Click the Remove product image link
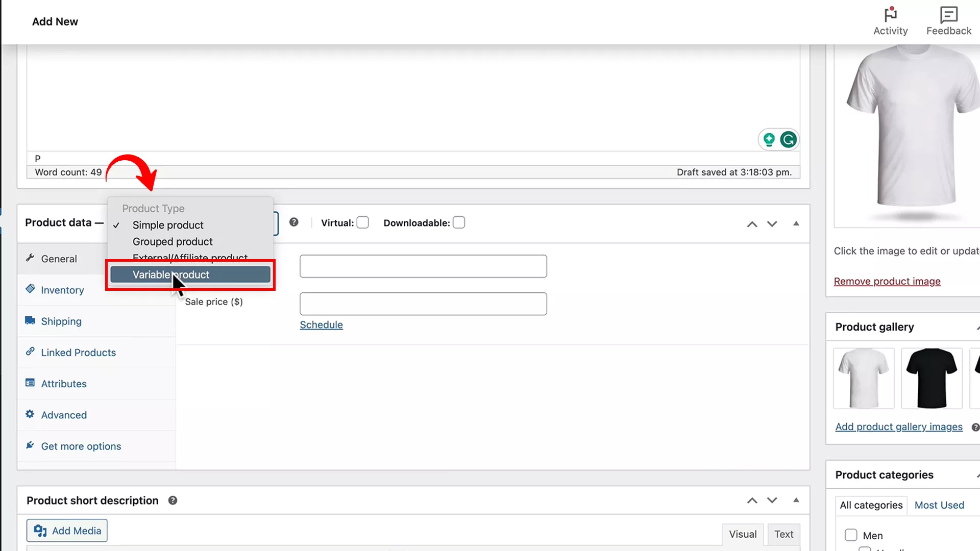The width and height of the screenshot is (980, 551). pyautogui.click(x=887, y=281)
